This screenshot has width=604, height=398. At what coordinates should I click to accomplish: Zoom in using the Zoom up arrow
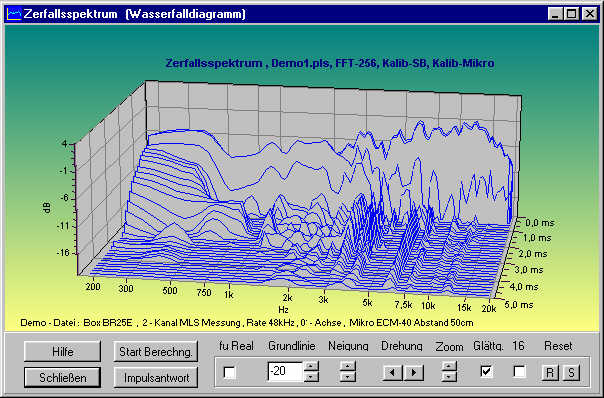(449, 366)
